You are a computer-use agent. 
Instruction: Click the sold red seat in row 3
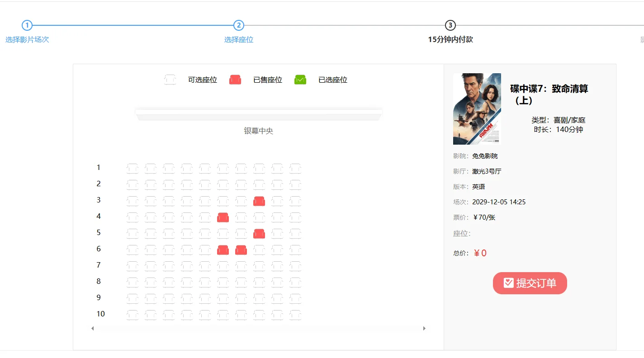[x=259, y=201]
